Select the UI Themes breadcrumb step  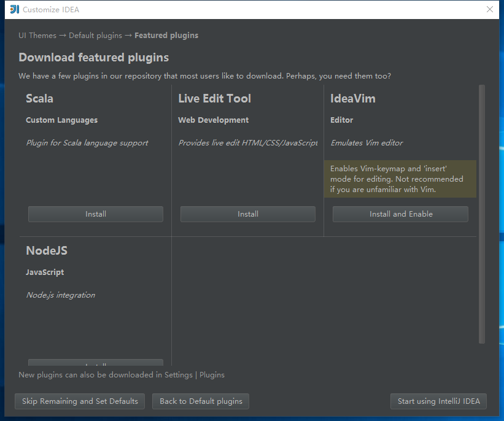coord(37,36)
